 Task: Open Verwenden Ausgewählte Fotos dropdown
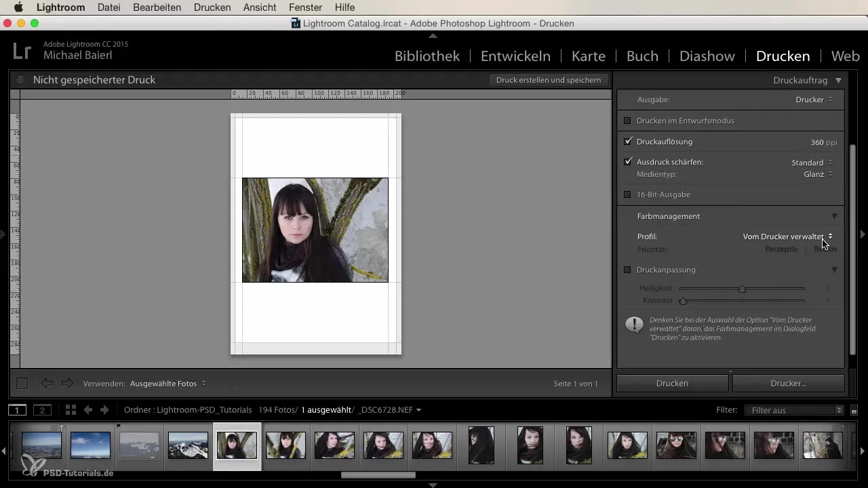(x=168, y=384)
